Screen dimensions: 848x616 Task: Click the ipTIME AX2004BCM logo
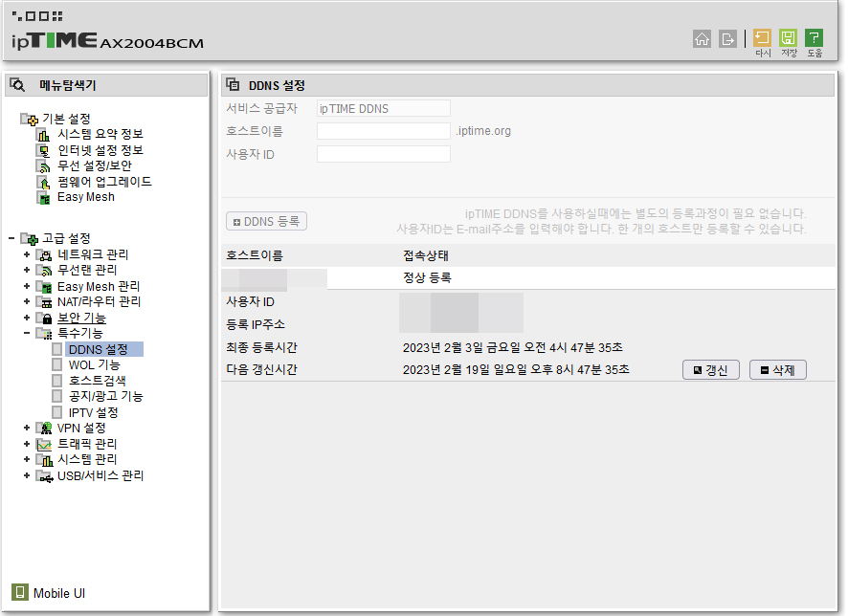107,40
